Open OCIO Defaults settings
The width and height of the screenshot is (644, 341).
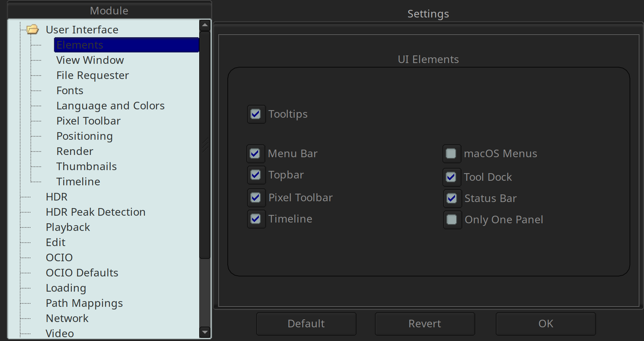tap(82, 273)
